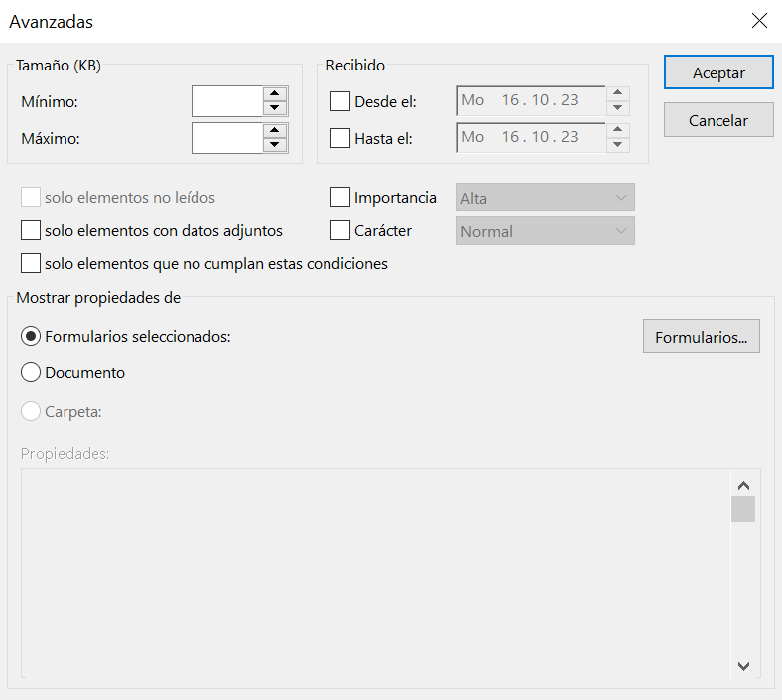Screen dimensions: 782x700
Task: Enable the Carácter checkbox
Action: [340, 230]
